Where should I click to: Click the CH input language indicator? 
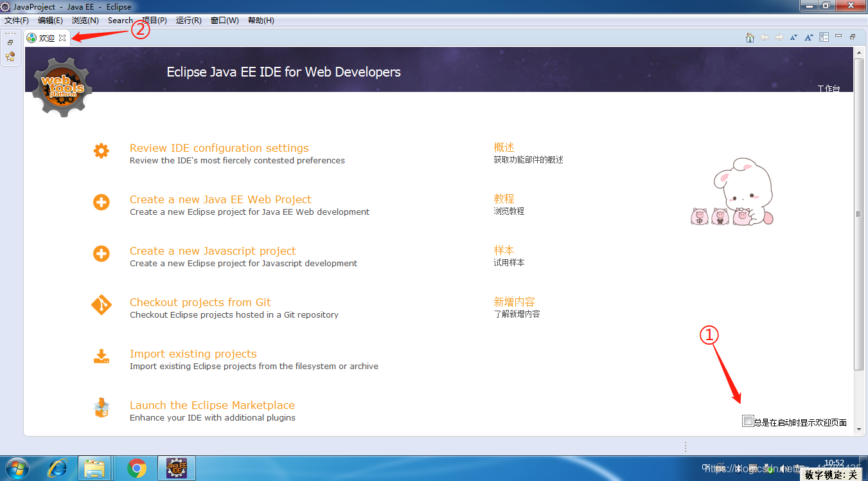(706, 467)
